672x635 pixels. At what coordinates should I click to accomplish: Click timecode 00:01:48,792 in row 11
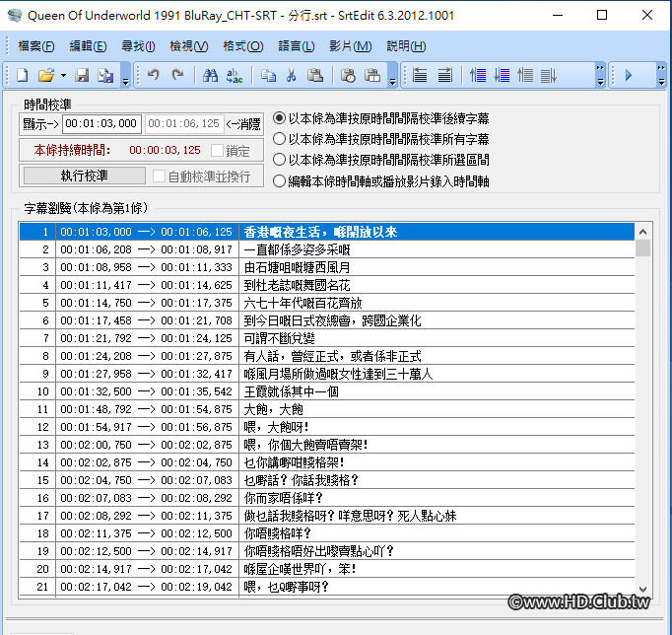[x=96, y=409]
